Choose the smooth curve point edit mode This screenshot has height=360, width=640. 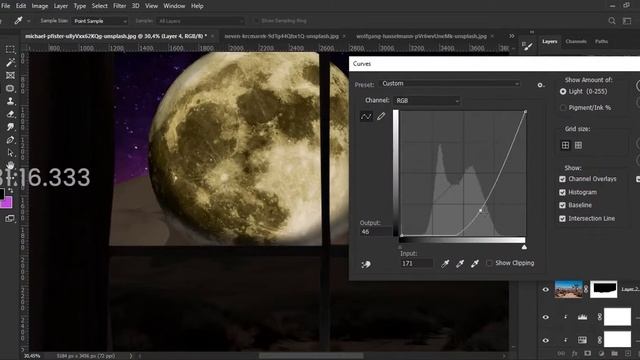point(366,117)
